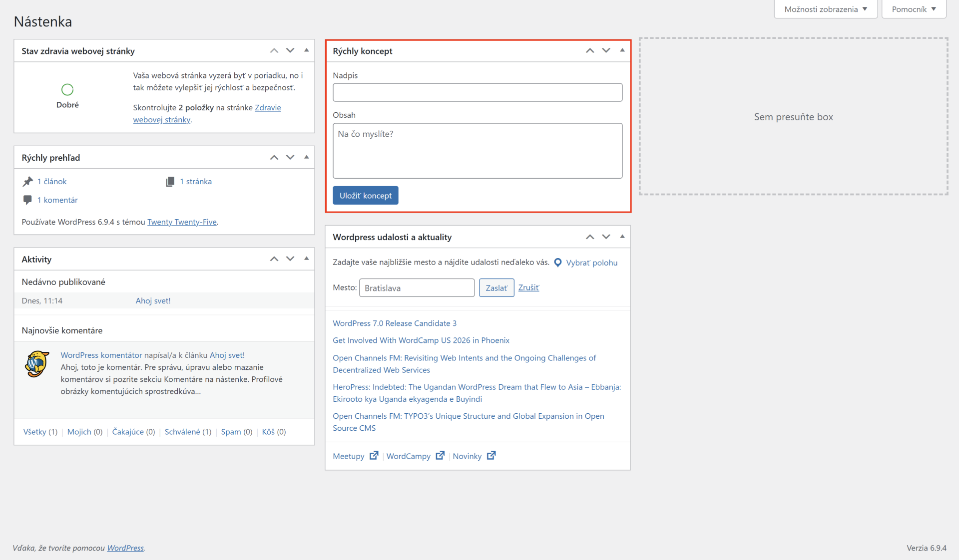
Task: Move Rýchly prehľad box down
Action: (290, 157)
